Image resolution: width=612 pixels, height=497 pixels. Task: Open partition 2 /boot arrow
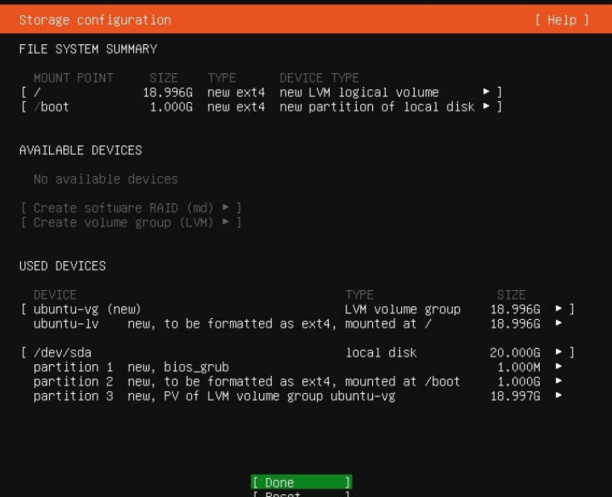[x=559, y=381]
